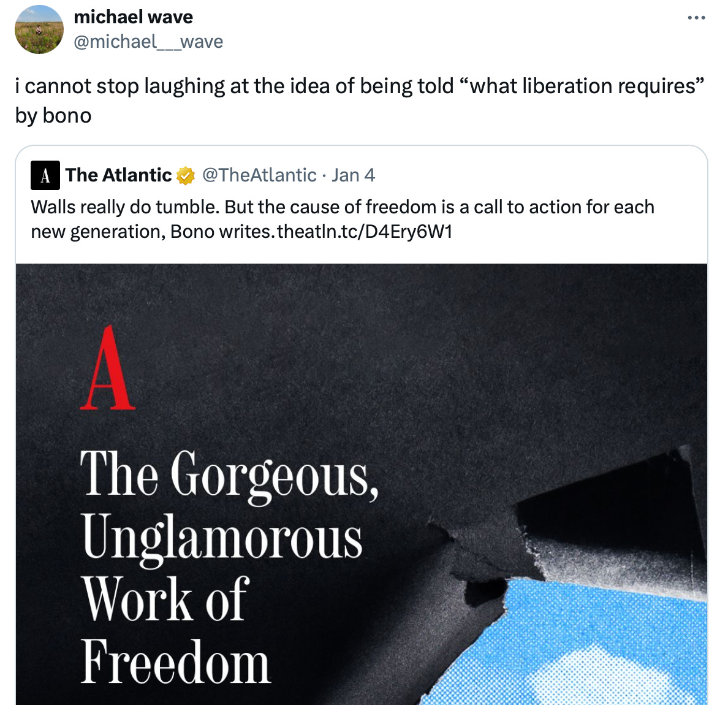Click the 'Gorgeous, Unglamorous Work of Freedom' headline
Screen dimensions: 728x705
tap(229, 567)
